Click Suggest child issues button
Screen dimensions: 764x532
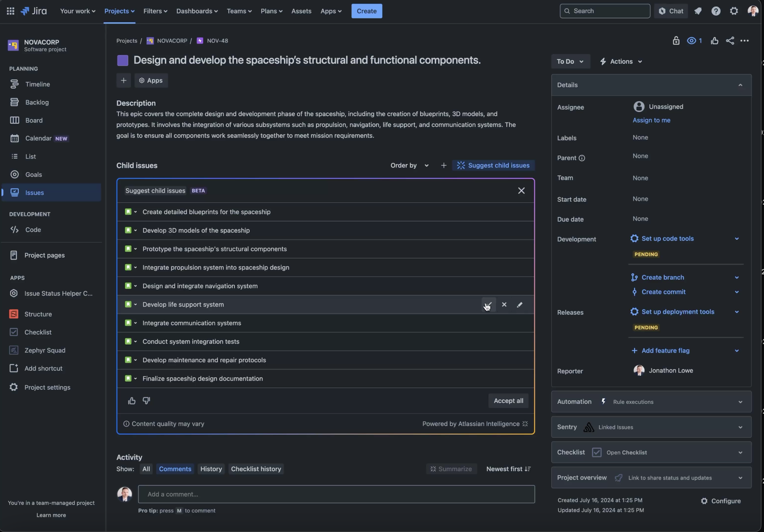coord(493,165)
